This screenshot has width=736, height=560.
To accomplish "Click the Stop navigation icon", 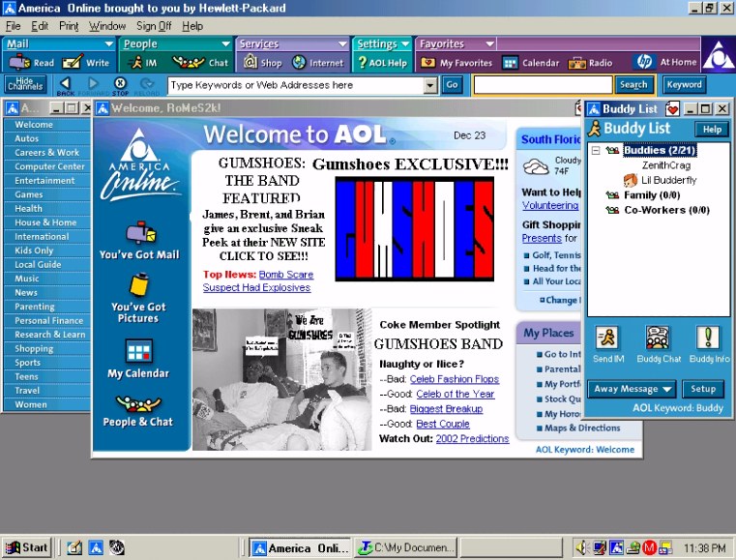I will tap(120, 83).
